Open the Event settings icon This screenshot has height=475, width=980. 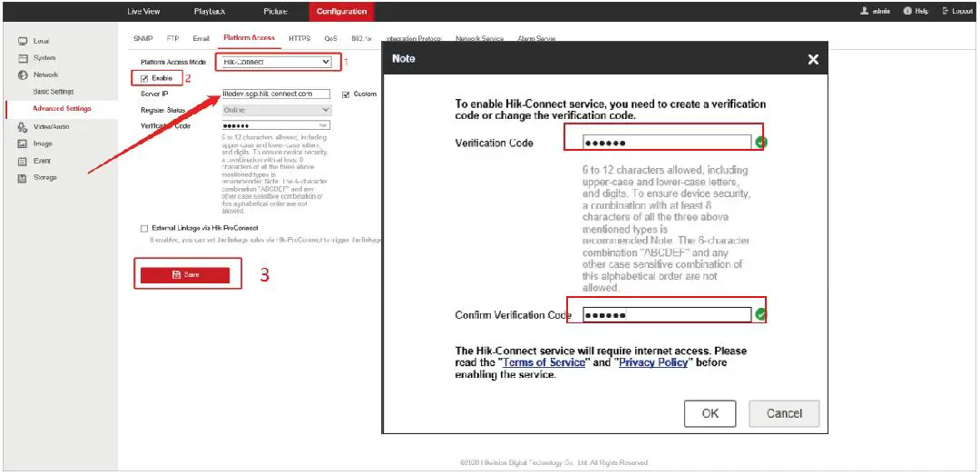point(23,161)
